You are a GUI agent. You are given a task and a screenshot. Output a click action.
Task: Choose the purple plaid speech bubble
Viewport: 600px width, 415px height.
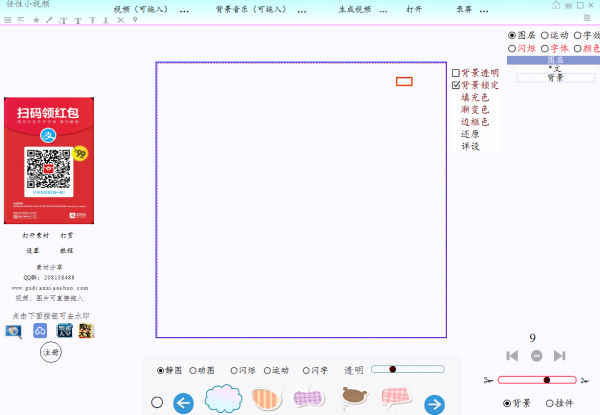309,397
